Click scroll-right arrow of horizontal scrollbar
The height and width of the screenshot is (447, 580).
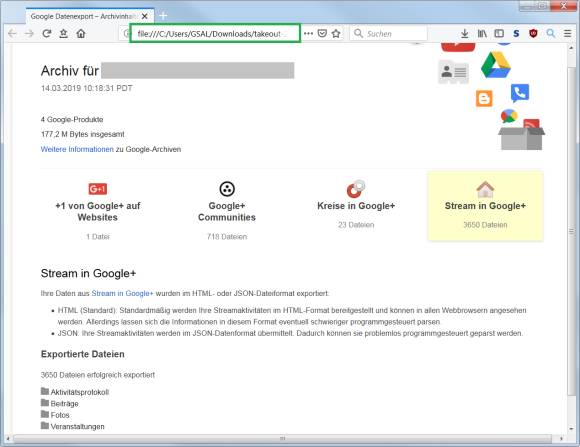click(x=561, y=438)
